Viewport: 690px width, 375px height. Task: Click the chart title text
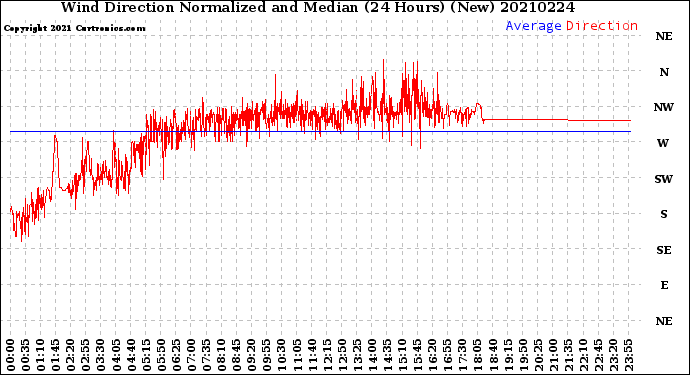tap(318, 7)
